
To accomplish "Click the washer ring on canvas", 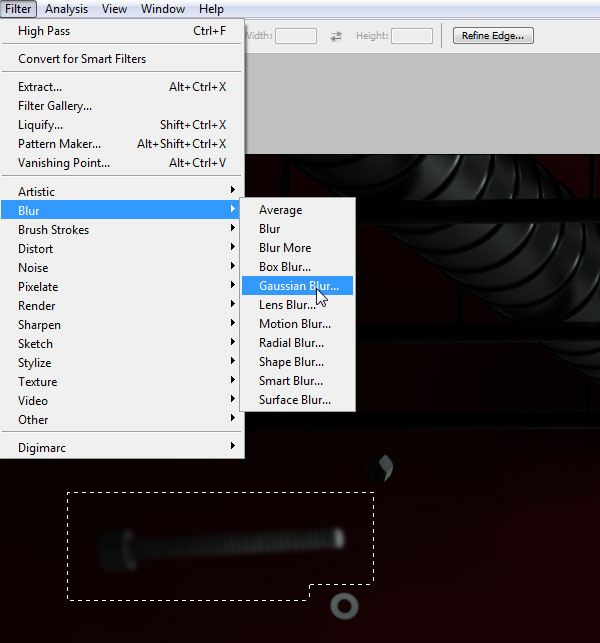I will pyautogui.click(x=344, y=606).
